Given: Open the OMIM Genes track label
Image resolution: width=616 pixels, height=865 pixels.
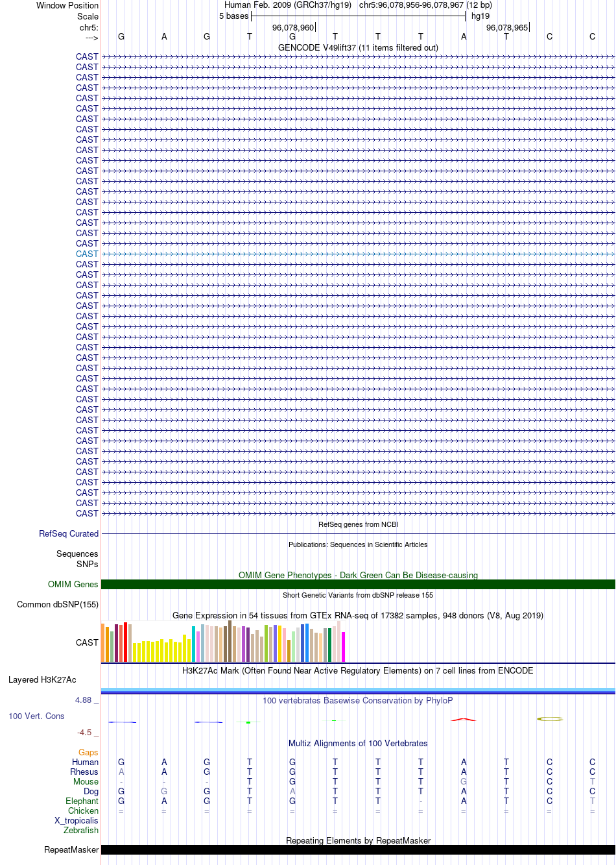Looking at the screenshot, I should [x=73, y=584].
